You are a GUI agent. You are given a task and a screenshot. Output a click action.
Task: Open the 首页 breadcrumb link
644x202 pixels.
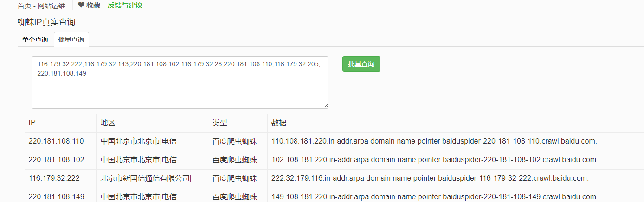pos(24,6)
